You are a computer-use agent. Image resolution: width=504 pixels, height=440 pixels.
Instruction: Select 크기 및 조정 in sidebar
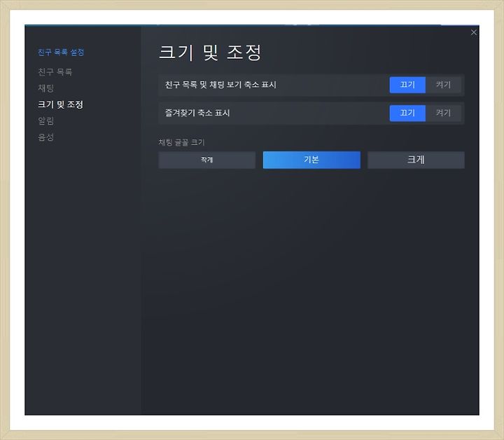click(60, 104)
